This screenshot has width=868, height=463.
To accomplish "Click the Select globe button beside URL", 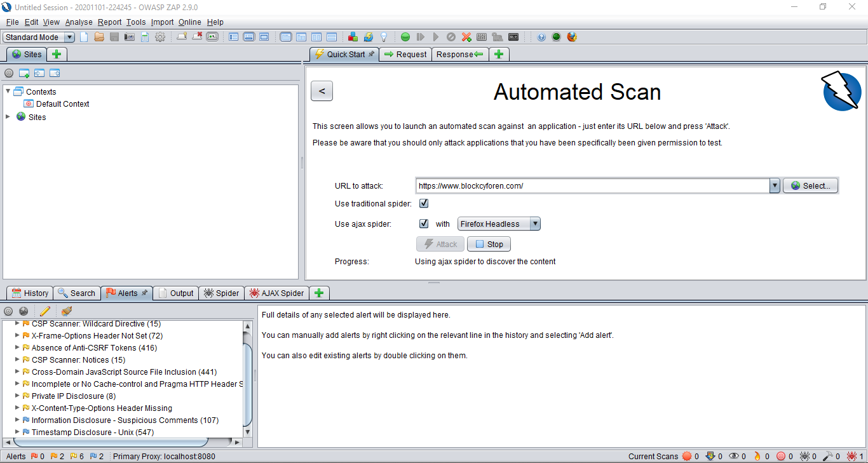I will click(811, 185).
